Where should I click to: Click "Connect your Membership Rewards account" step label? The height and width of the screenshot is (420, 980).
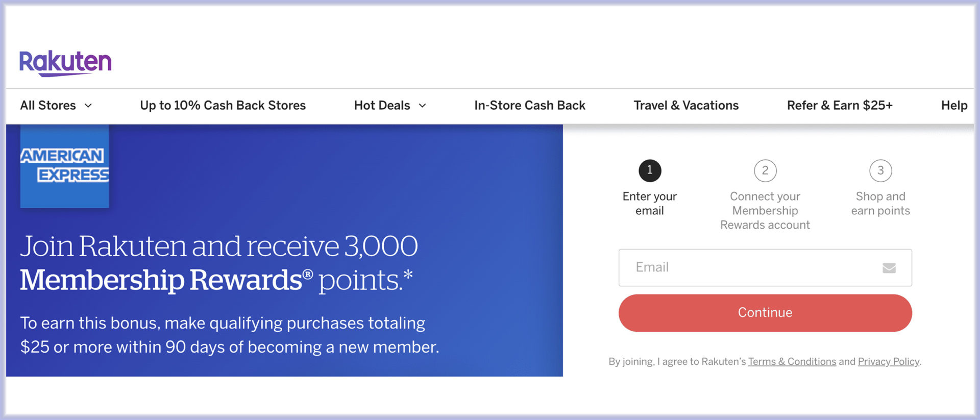(x=765, y=211)
